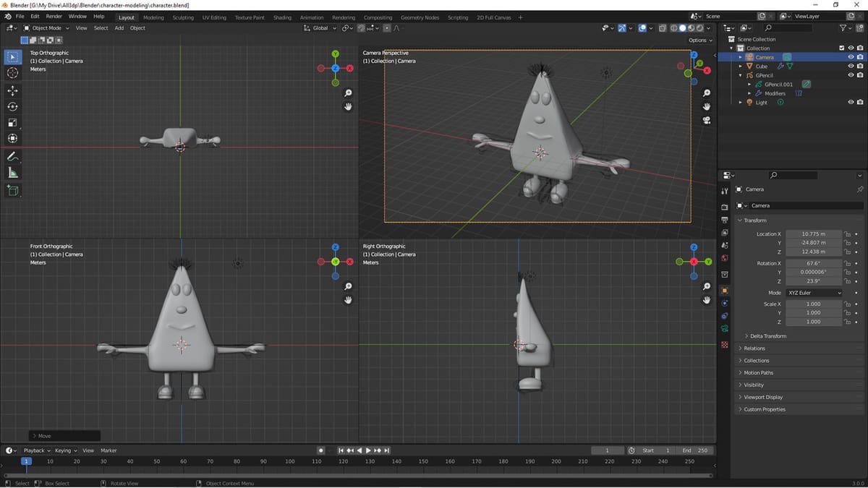Open the Physics properties tab
The height and width of the screenshot is (488, 868).
click(725, 303)
